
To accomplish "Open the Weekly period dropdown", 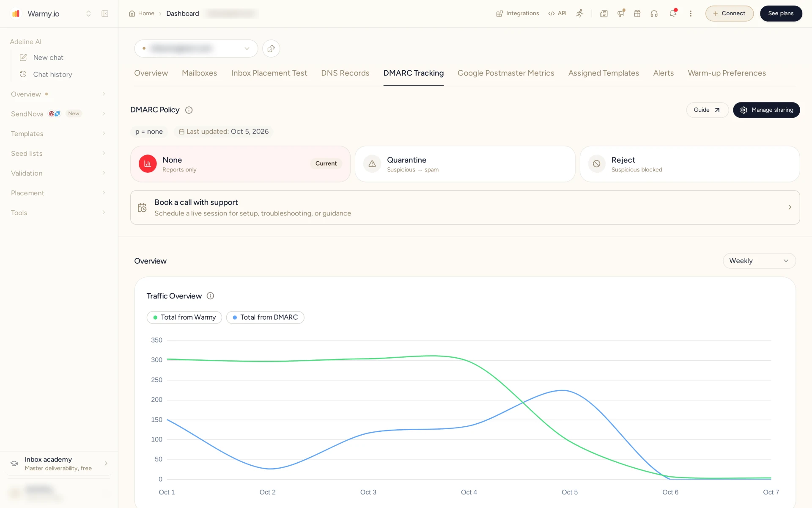I will click(759, 261).
